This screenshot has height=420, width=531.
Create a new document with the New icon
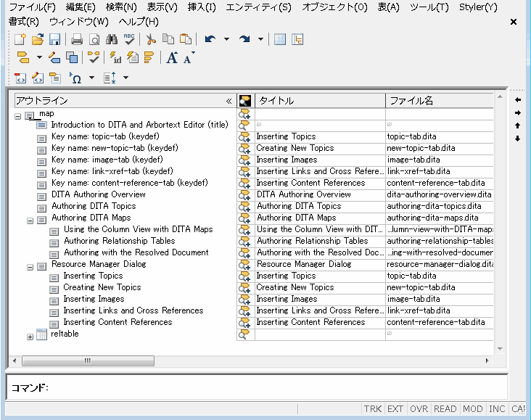(20, 39)
